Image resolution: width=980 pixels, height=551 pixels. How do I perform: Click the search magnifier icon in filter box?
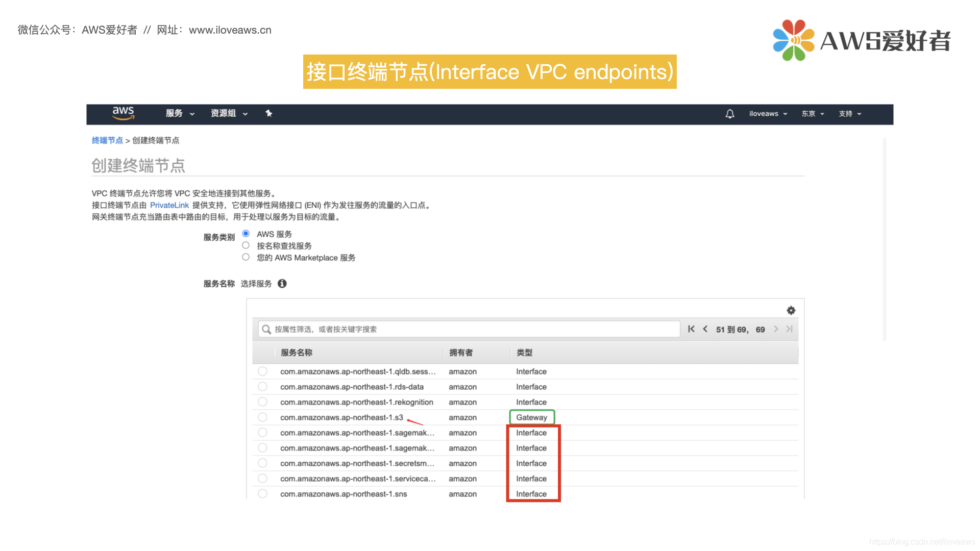[x=266, y=330]
